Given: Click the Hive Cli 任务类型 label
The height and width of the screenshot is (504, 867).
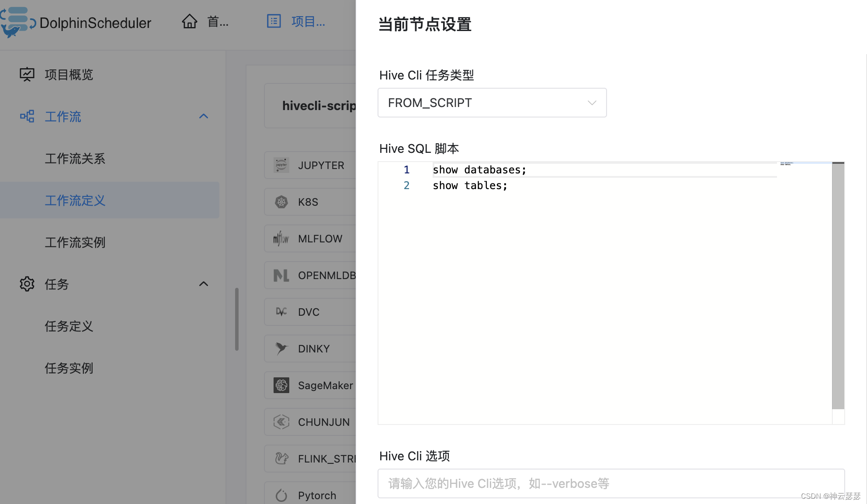Looking at the screenshot, I should coord(427,75).
